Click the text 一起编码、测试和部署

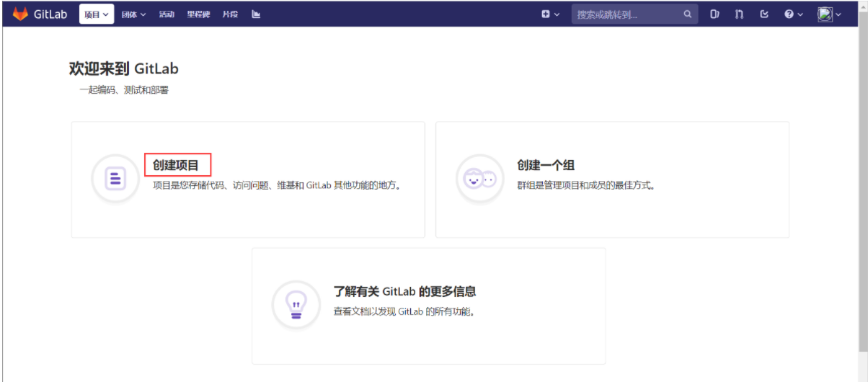point(124,90)
